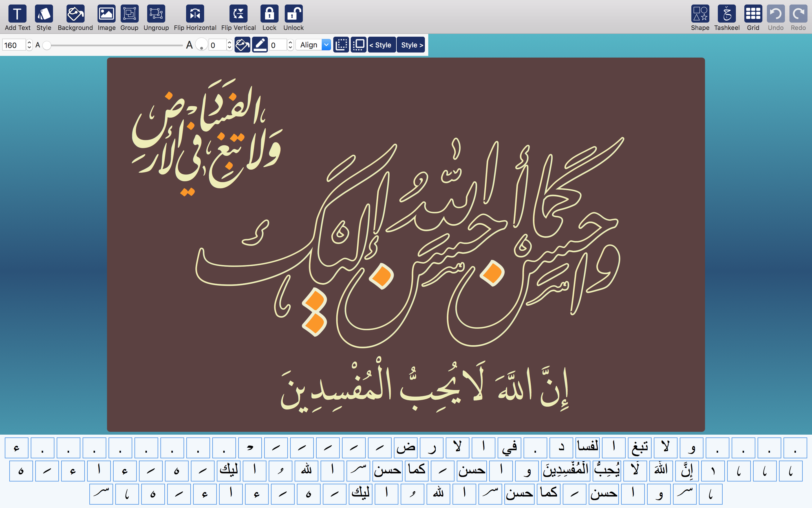Select the تبغ glyph tile
This screenshot has height=508, width=812.
(639, 448)
